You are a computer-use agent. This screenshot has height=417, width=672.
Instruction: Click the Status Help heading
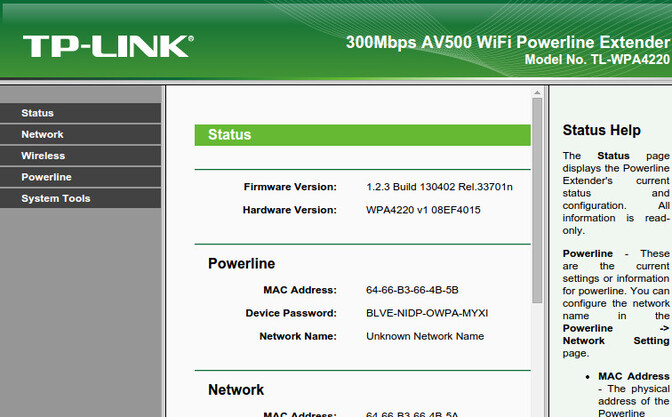pos(601,130)
